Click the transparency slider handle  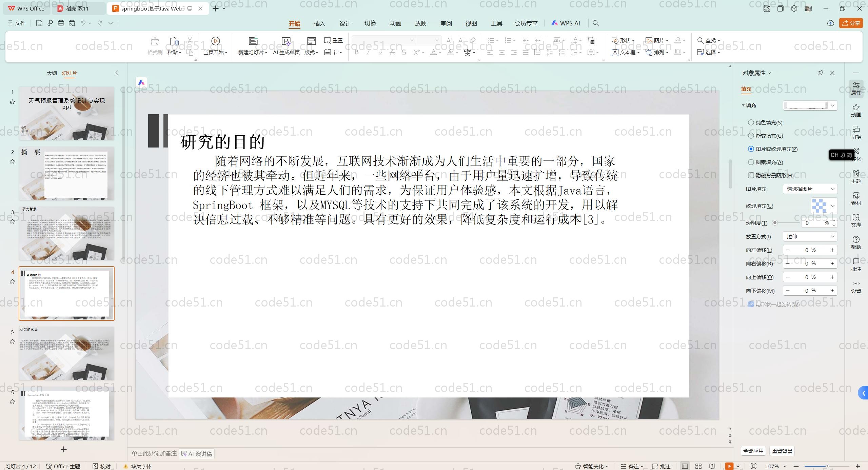click(775, 223)
